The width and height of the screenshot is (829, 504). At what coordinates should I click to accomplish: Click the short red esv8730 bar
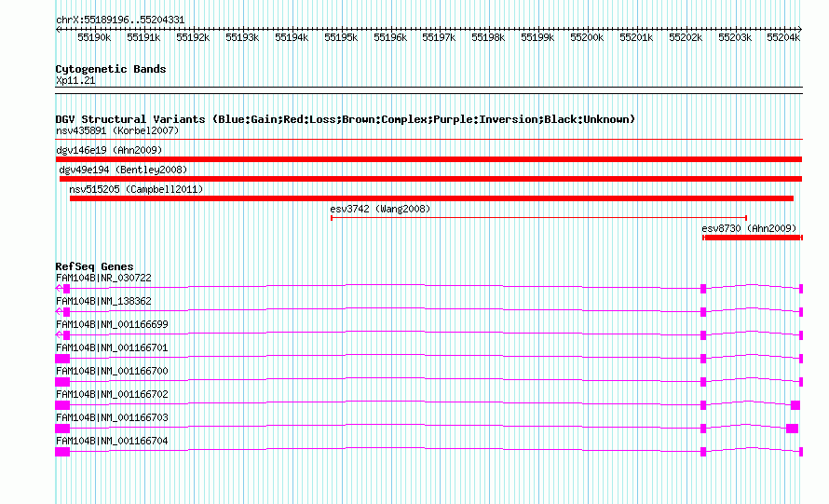coord(753,238)
